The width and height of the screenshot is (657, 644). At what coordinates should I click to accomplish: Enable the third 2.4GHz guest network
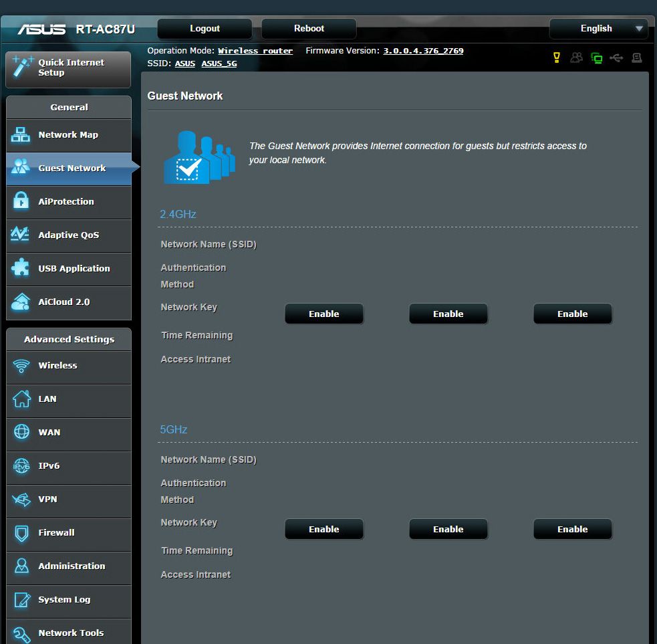(x=572, y=314)
